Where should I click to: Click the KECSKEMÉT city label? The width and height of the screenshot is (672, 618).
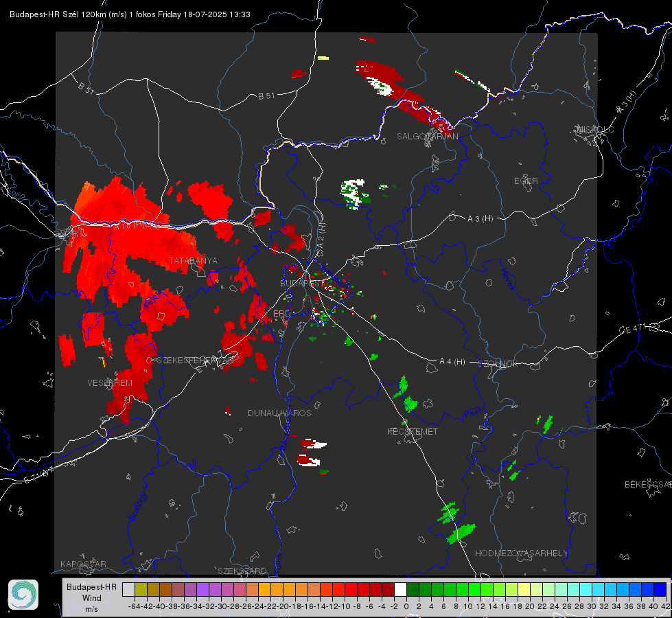[x=413, y=431]
